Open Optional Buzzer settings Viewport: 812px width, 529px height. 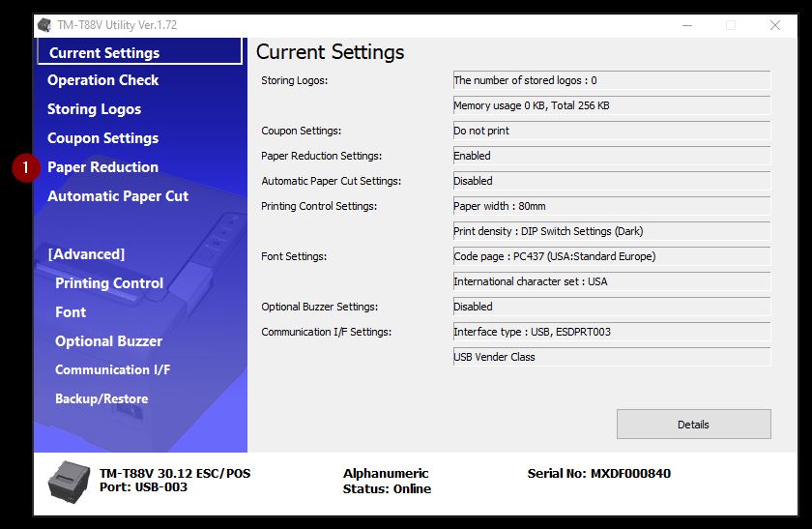point(108,341)
